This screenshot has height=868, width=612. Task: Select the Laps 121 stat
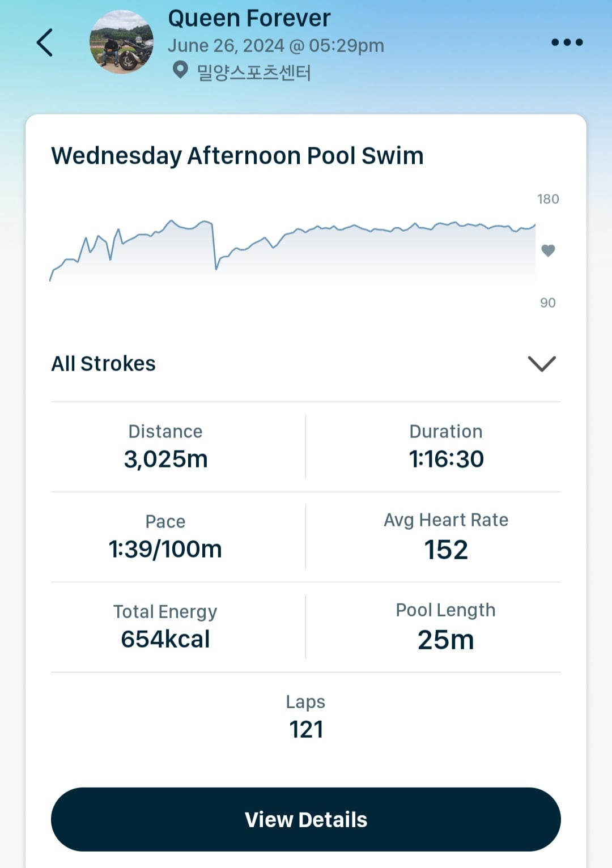click(306, 717)
